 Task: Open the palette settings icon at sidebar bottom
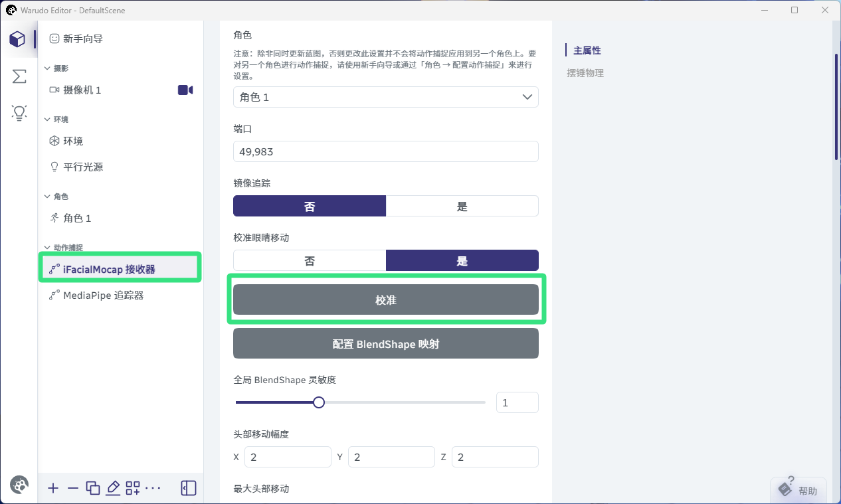click(19, 485)
